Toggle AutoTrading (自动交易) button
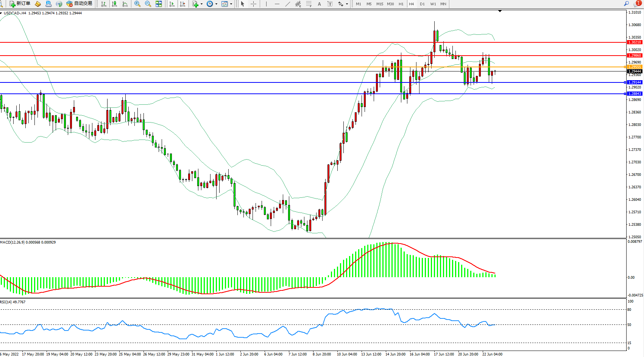The height and width of the screenshot is (357, 644). click(79, 4)
